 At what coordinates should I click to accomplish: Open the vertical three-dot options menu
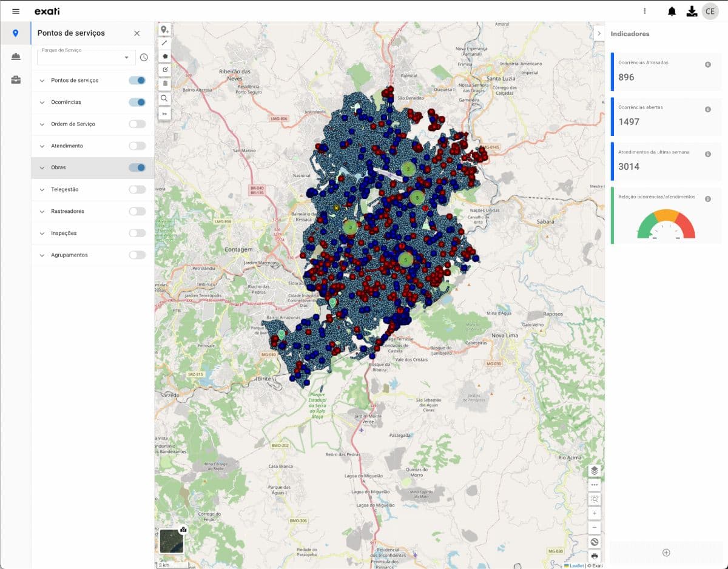(x=644, y=12)
